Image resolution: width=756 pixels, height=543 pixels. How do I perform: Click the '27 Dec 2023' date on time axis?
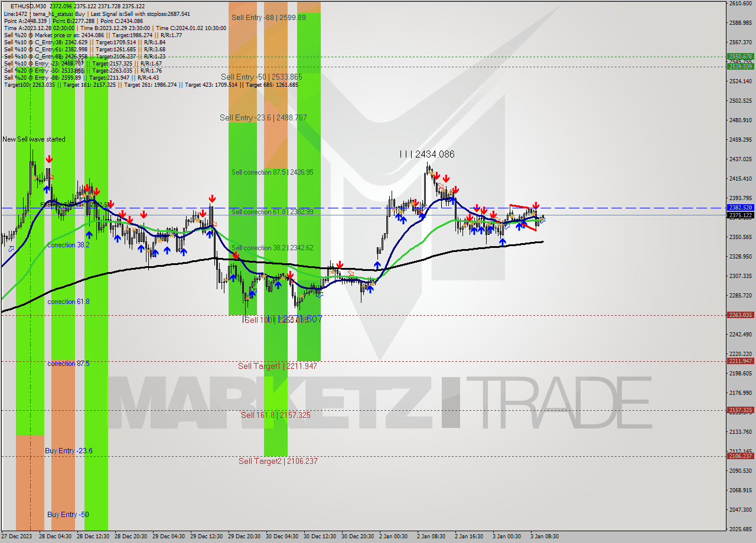[17, 537]
